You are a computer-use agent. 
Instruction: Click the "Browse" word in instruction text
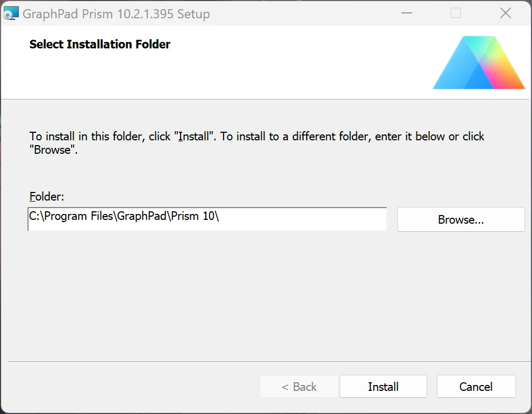(53, 150)
